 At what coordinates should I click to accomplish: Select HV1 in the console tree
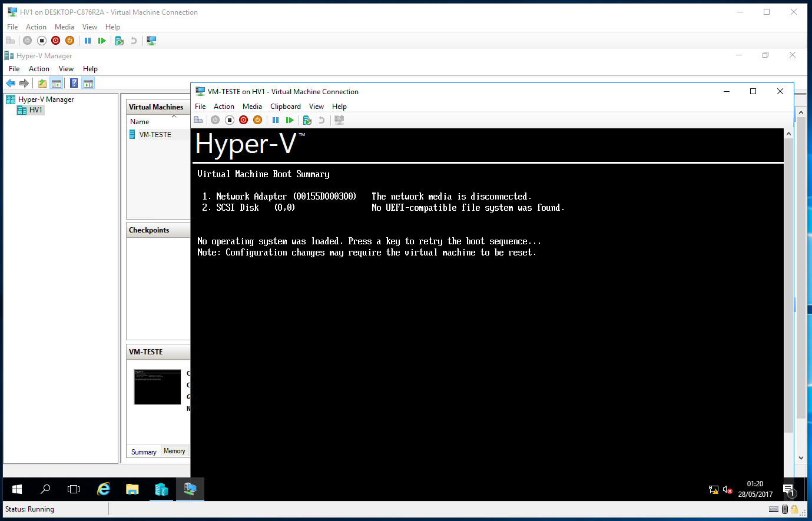35,109
